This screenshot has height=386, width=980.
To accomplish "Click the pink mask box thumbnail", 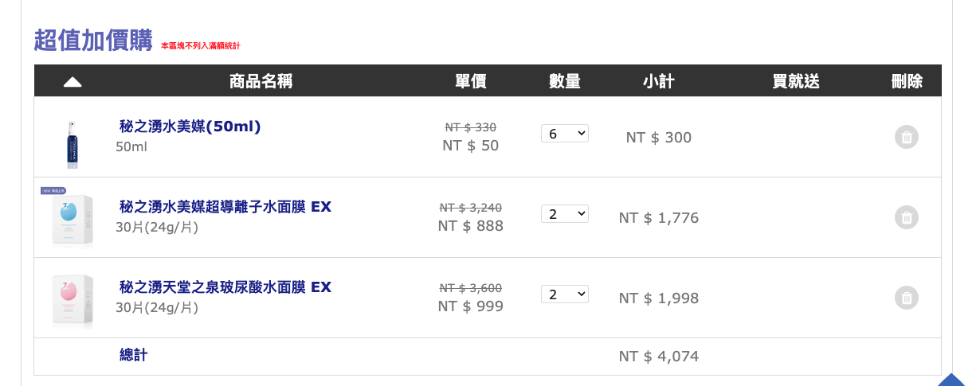I will tap(73, 300).
